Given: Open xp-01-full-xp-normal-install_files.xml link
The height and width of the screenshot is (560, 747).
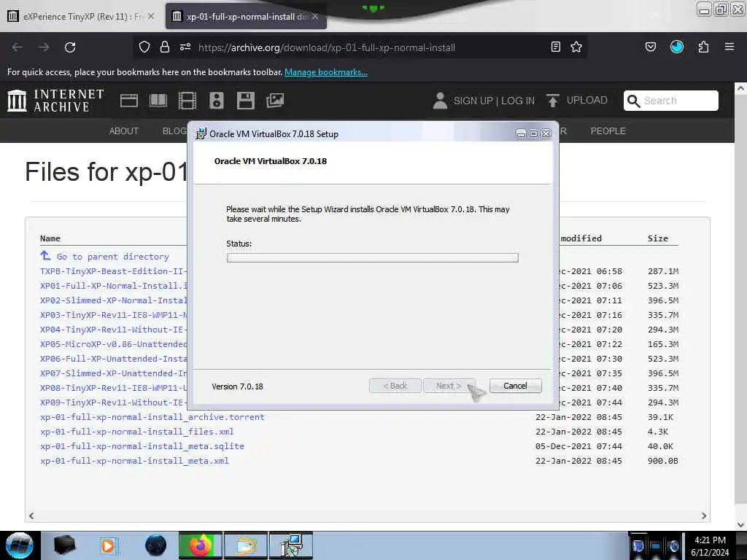Looking at the screenshot, I should pyautogui.click(x=136, y=432).
